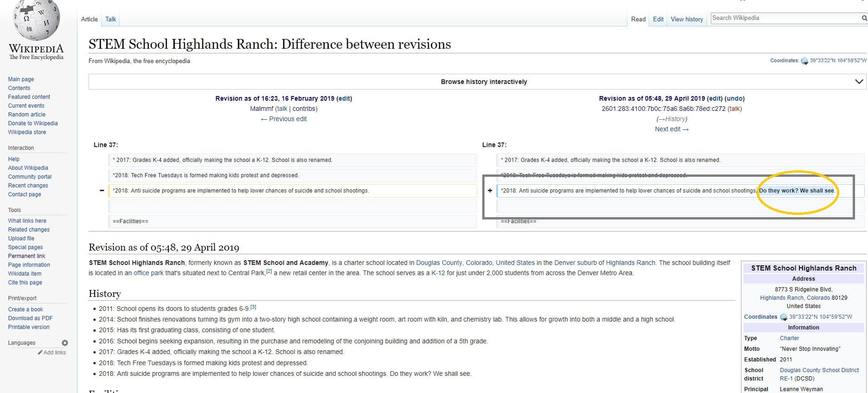Viewport: 868px width, 393px height.
Task: Open the Article tab
Action: (89, 19)
